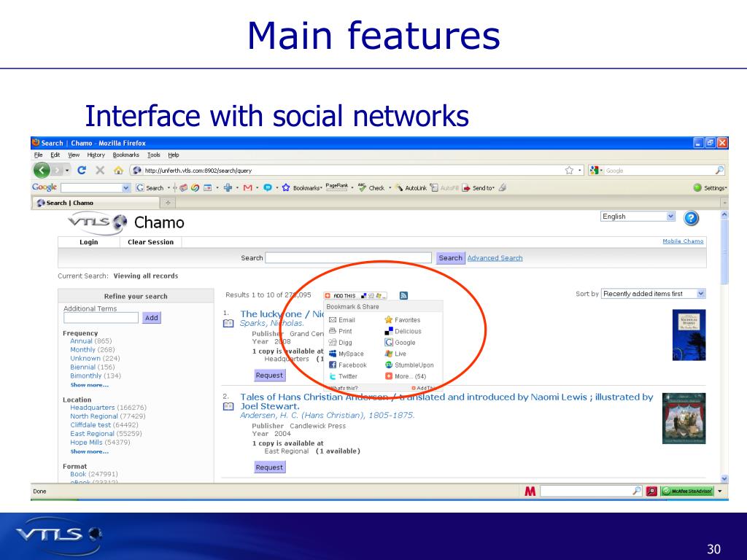The image size is (747, 560).
Task: Share to MySpace from the popup
Action: 347,354
